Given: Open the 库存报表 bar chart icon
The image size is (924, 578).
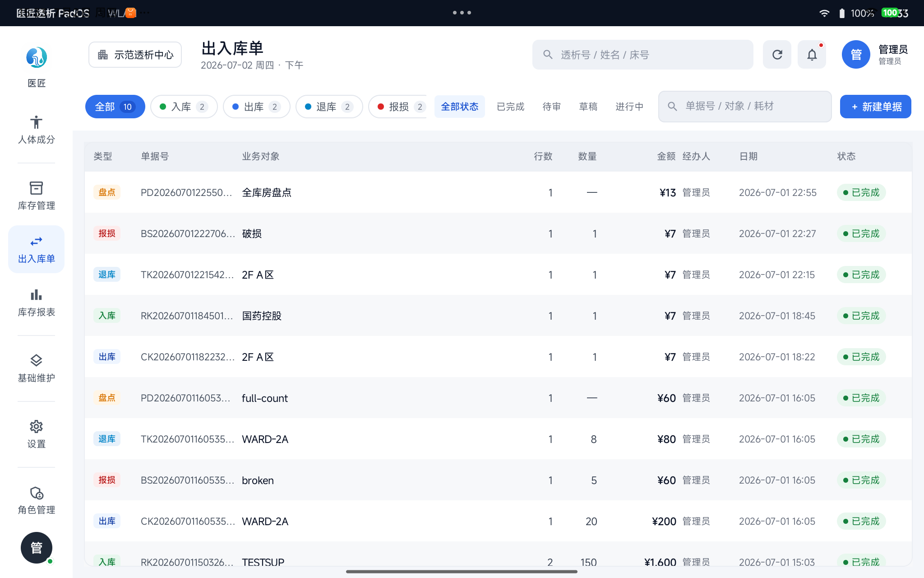Looking at the screenshot, I should pos(36,295).
